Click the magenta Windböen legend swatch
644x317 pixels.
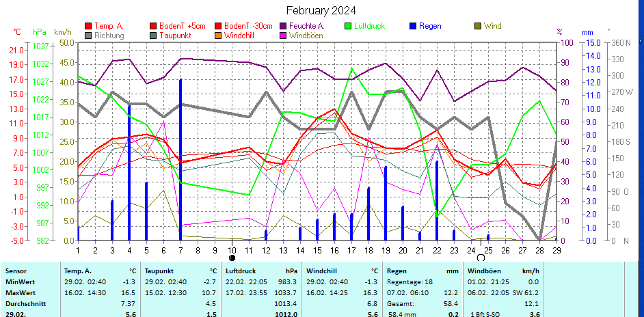(283, 36)
